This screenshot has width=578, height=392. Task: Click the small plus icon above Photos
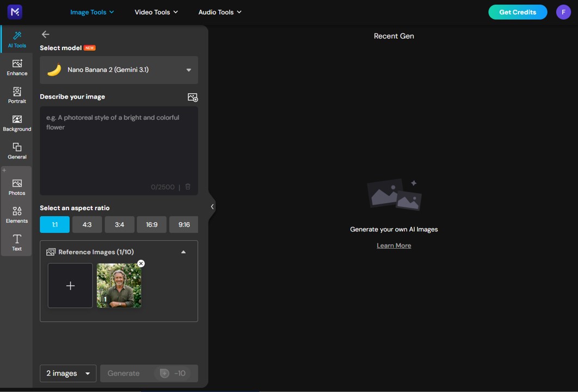(4, 170)
